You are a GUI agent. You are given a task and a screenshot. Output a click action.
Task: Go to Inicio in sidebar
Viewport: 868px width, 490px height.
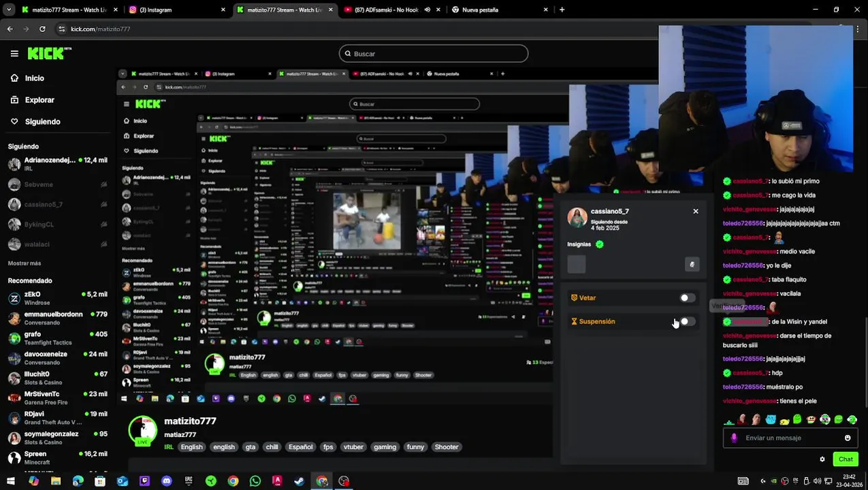[34, 78]
